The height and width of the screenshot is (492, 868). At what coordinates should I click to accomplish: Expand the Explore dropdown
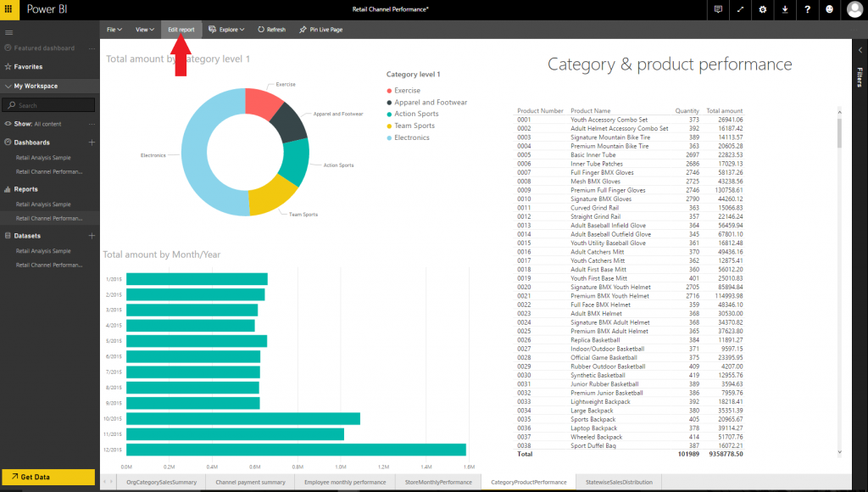(226, 29)
